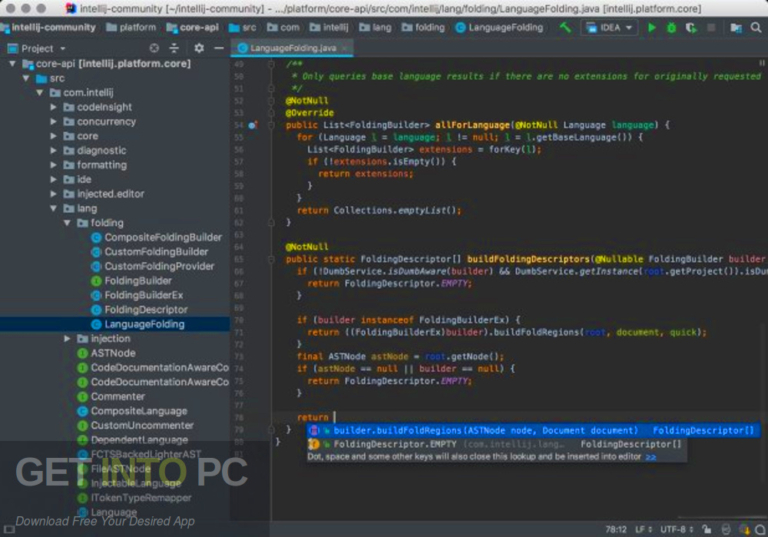Viewport: 768px width, 537px height.
Task: Toggle fold marker at line 65 method
Action: (x=271, y=259)
